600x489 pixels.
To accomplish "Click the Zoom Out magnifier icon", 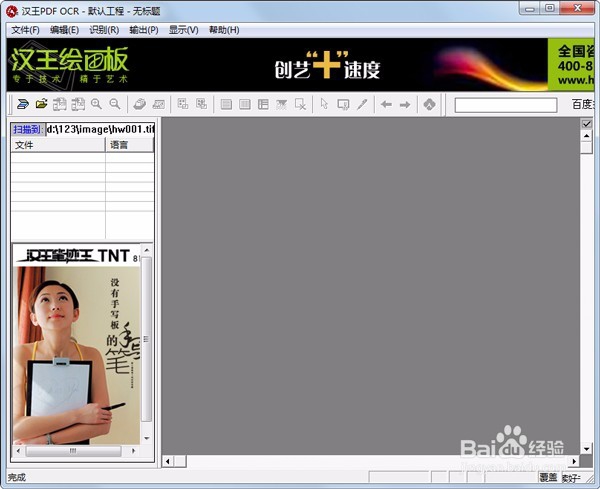I will pos(115,104).
